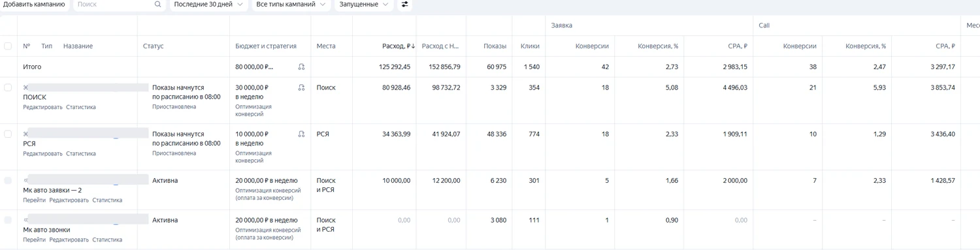
Task: Click campaign type icon beside ПОИСК campaign
Action: 25,87
